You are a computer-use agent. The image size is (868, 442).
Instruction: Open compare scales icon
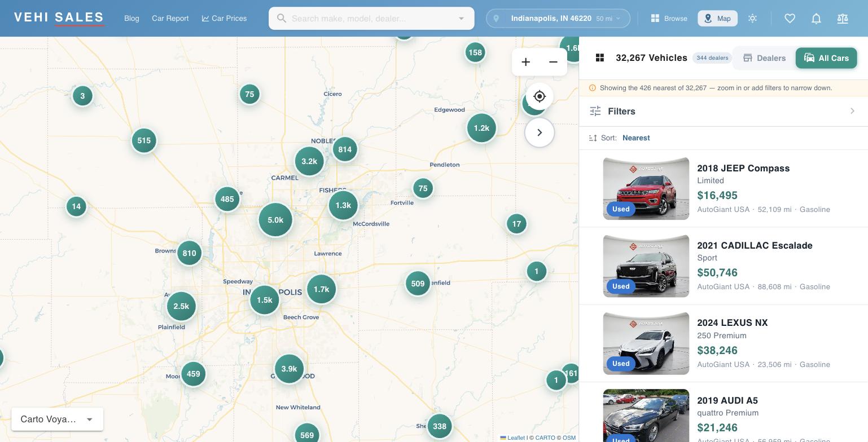point(843,19)
